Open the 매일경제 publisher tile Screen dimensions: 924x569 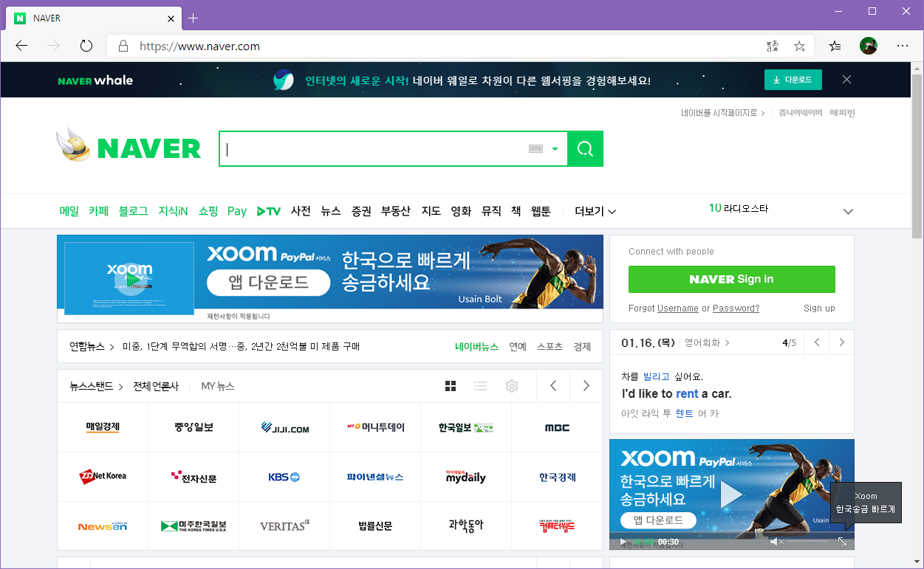coord(103,427)
